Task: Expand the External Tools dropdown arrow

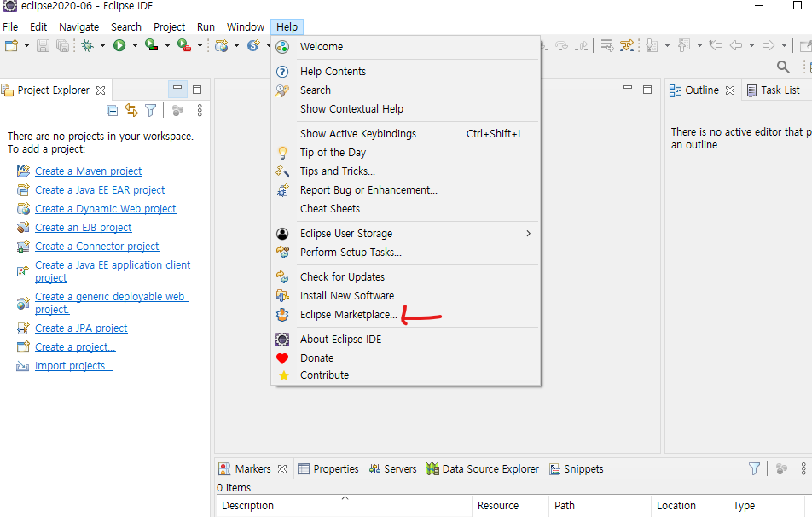Action: pos(200,45)
